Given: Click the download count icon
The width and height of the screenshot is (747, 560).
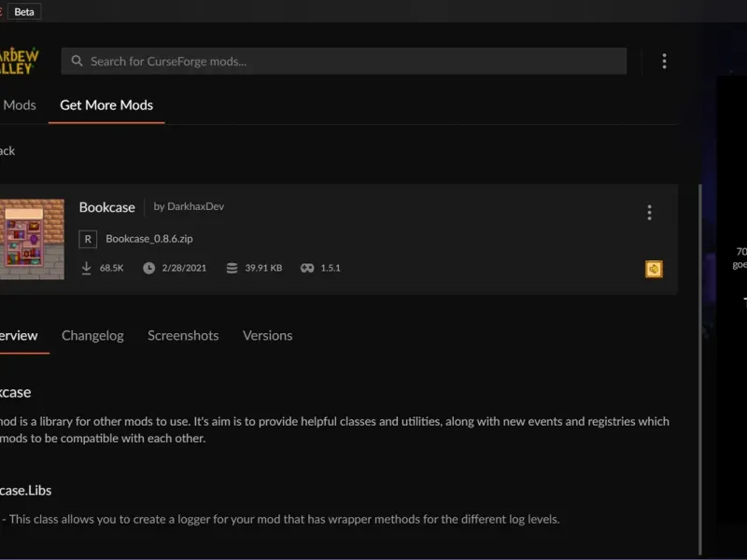Looking at the screenshot, I should pyautogui.click(x=86, y=268).
